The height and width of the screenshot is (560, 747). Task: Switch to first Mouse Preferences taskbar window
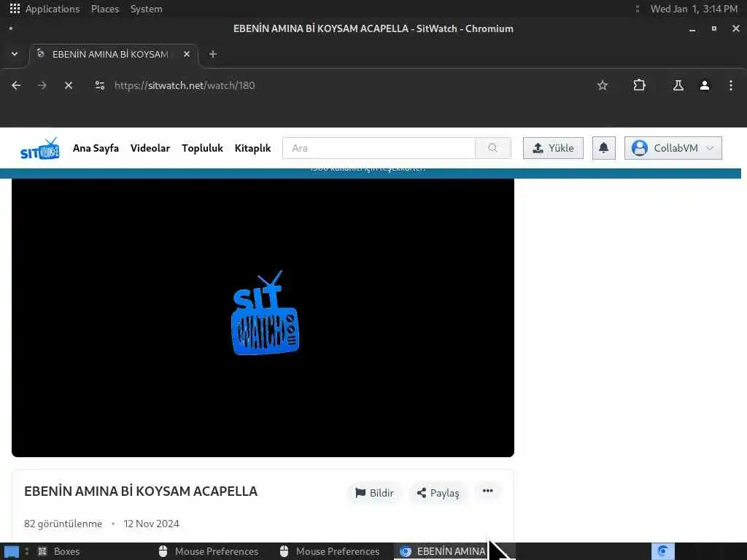(x=208, y=551)
